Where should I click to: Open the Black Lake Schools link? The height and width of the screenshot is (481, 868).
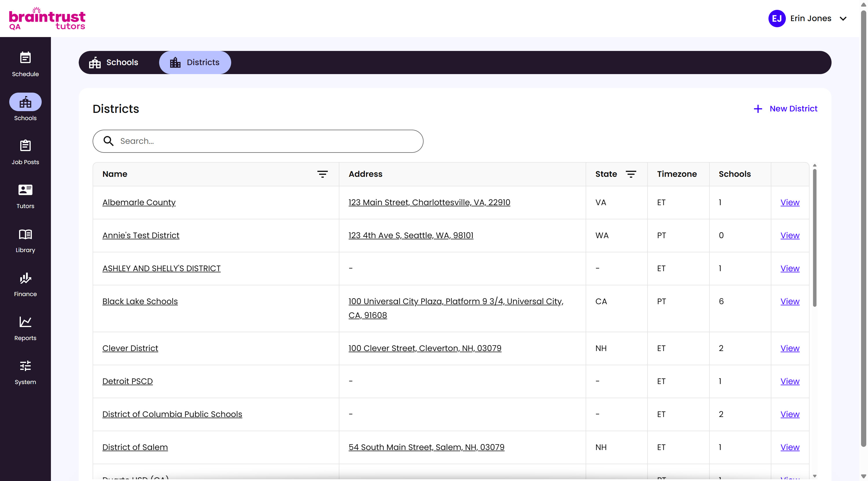pos(140,301)
